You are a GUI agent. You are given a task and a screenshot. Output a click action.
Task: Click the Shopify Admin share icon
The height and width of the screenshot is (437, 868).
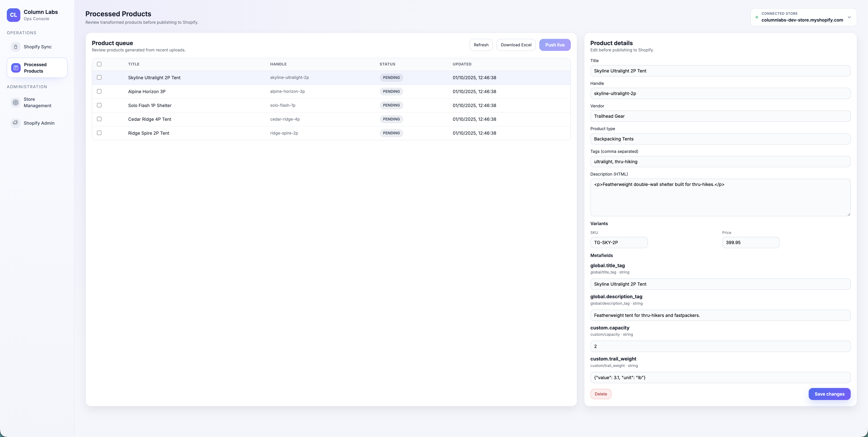coord(15,123)
